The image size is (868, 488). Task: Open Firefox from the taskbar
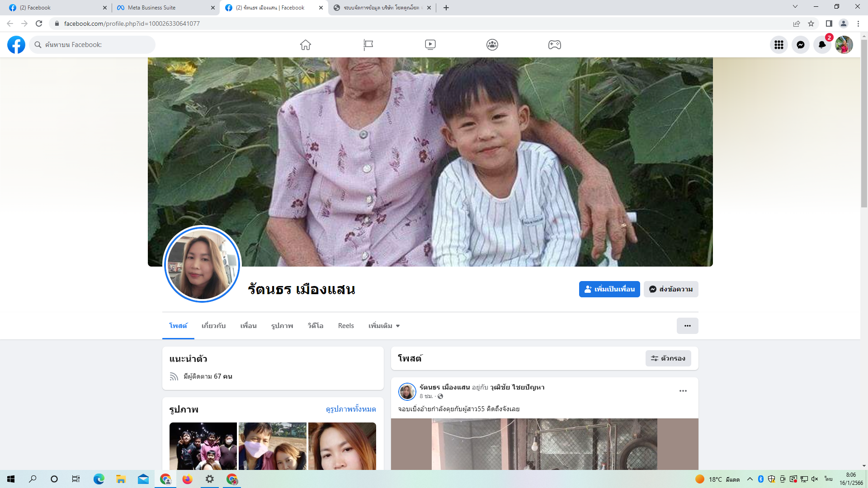point(187,479)
